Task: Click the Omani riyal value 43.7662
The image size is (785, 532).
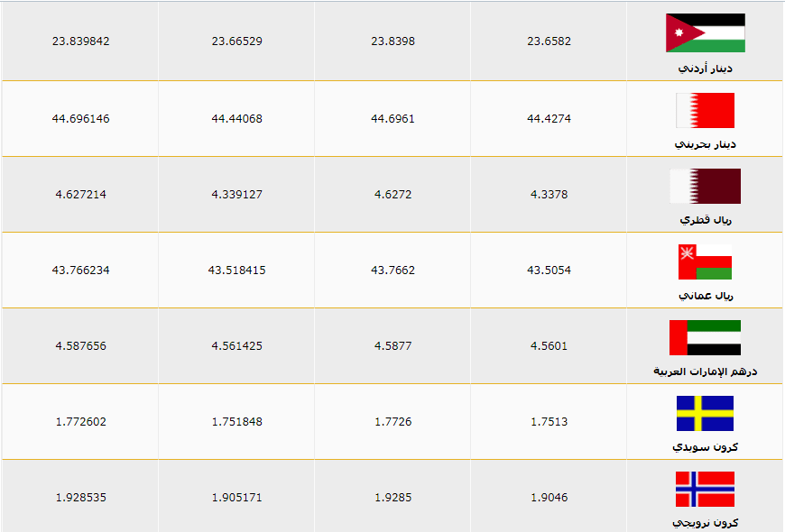Action: (392, 271)
